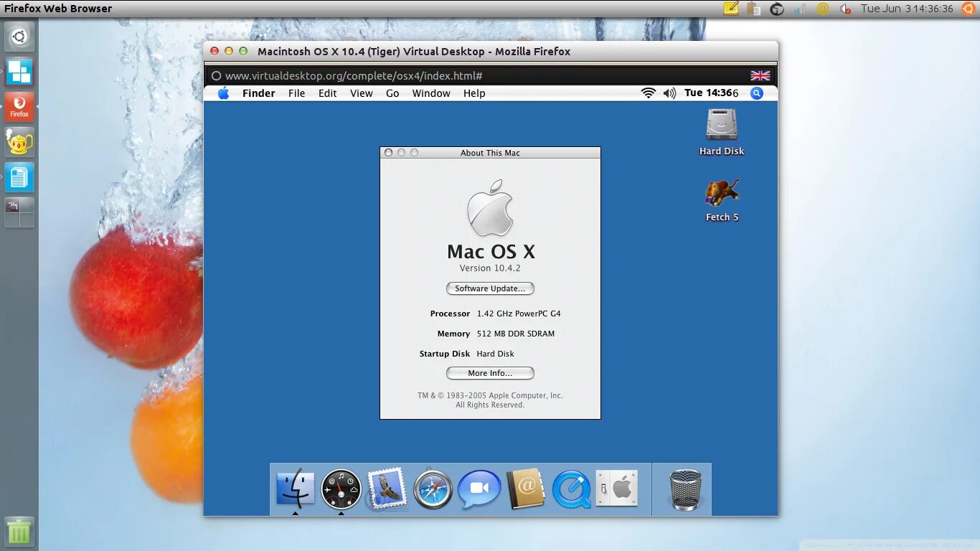Close the Firefox browser window
The width and height of the screenshot is (980, 551).
(x=215, y=51)
